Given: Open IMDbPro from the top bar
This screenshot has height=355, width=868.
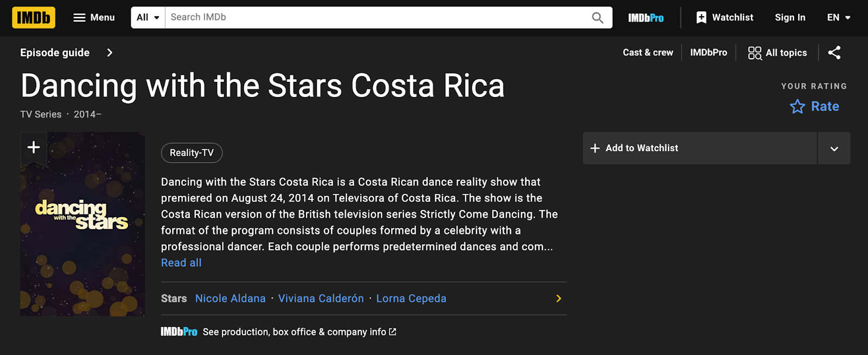Looking at the screenshot, I should [x=646, y=18].
